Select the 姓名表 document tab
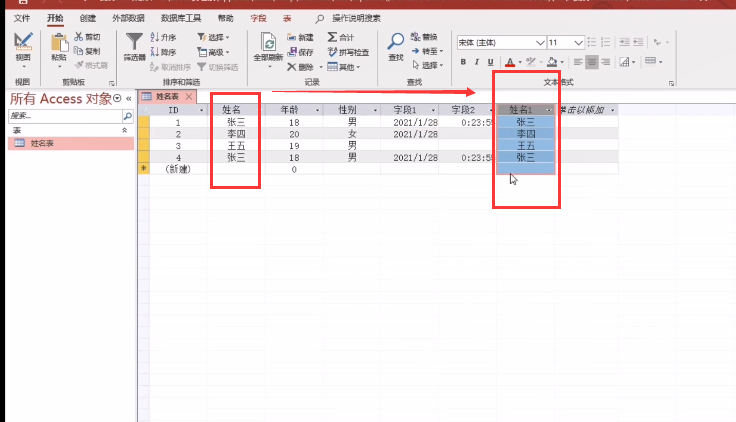736x422 pixels. click(x=167, y=97)
